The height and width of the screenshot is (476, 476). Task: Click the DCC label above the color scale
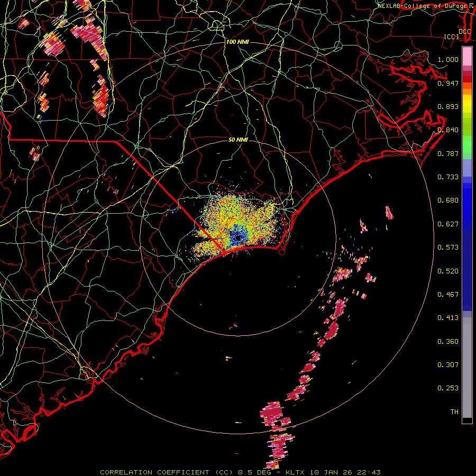[464, 32]
